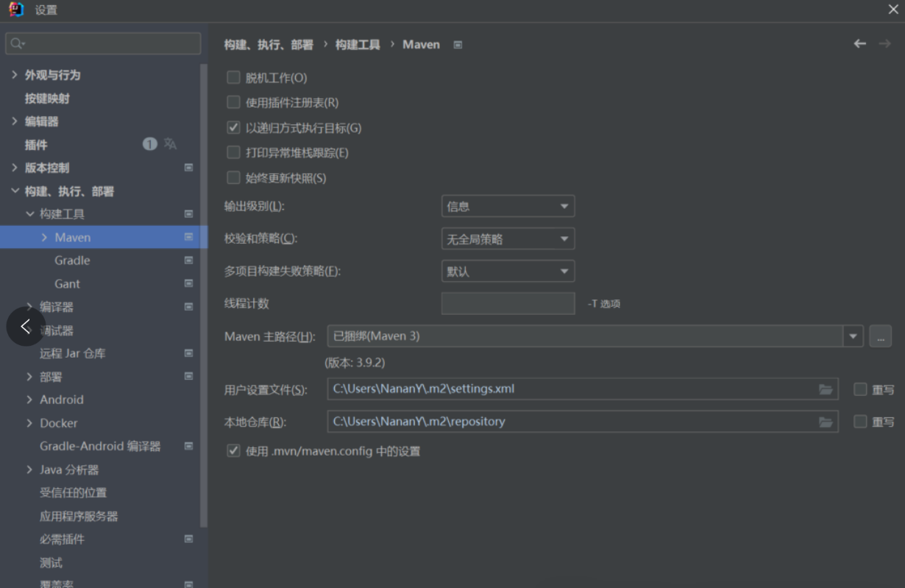The width and height of the screenshot is (905, 588).
Task: Enable 使用插件注册表 checkbox
Action: [x=233, y=102]
